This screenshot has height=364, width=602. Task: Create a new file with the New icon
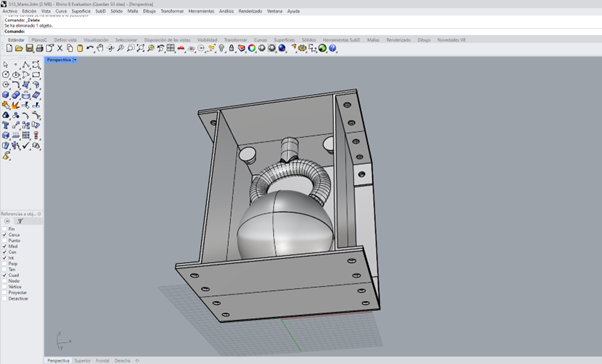[x=9, y=48]
